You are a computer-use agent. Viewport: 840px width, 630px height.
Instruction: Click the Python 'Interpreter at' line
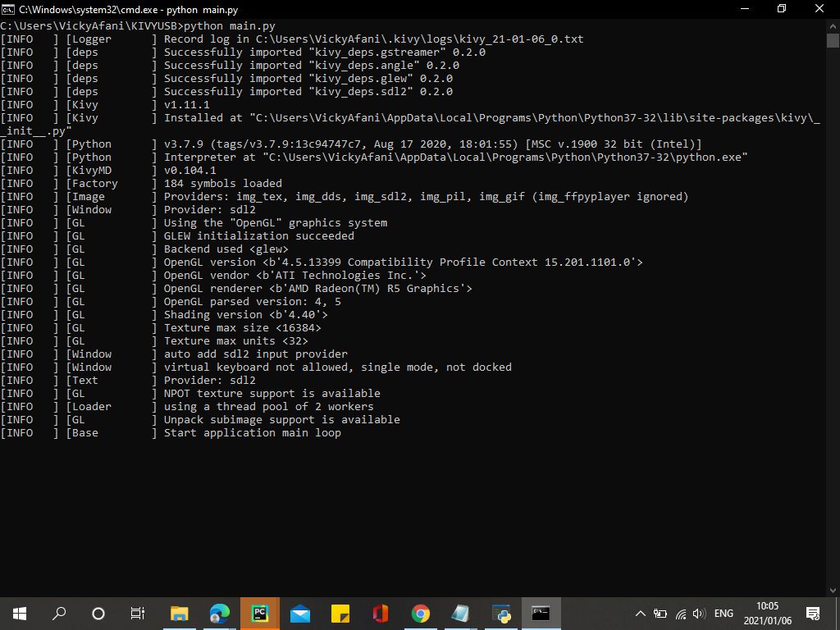(x=374, y=157)
